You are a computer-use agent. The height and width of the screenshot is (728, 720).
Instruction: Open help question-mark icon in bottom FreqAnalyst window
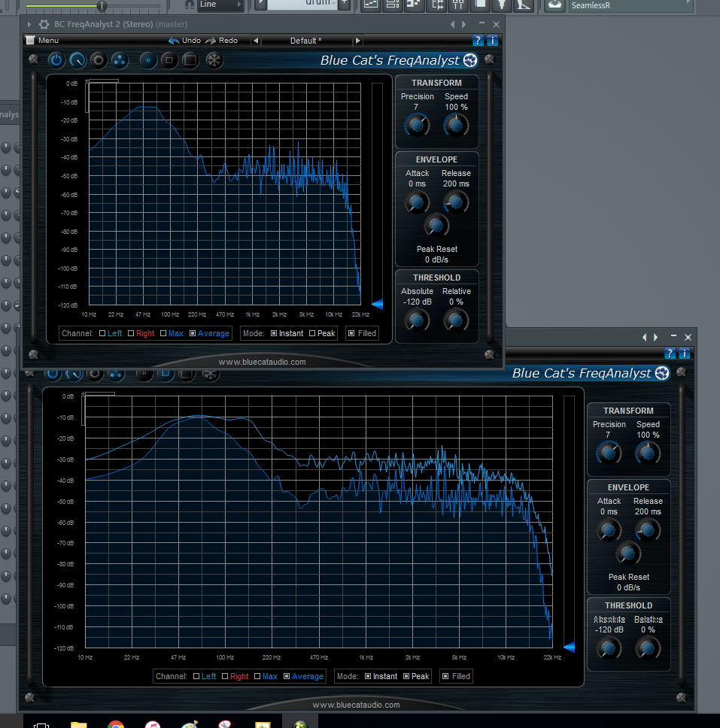(x=670, y=353)
